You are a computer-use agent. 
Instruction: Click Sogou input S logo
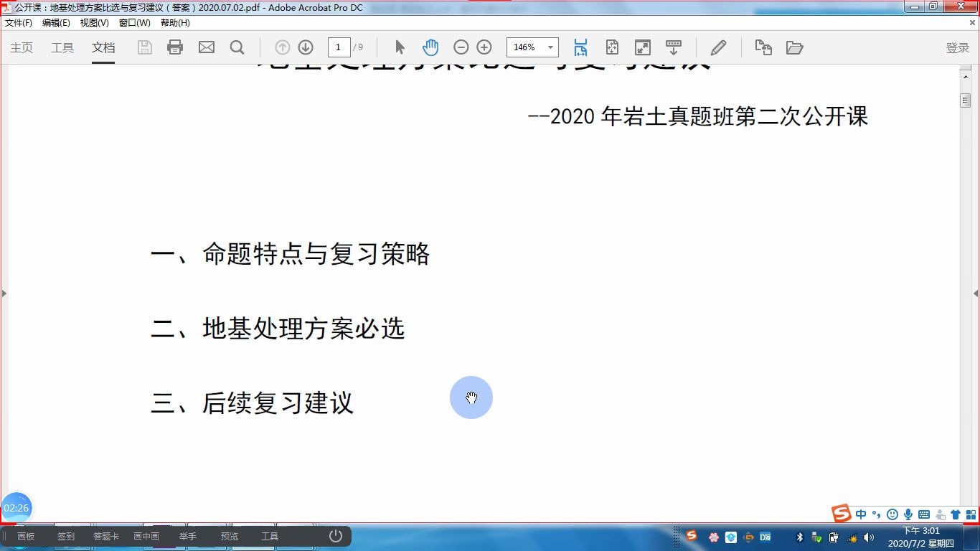[842, 514]
